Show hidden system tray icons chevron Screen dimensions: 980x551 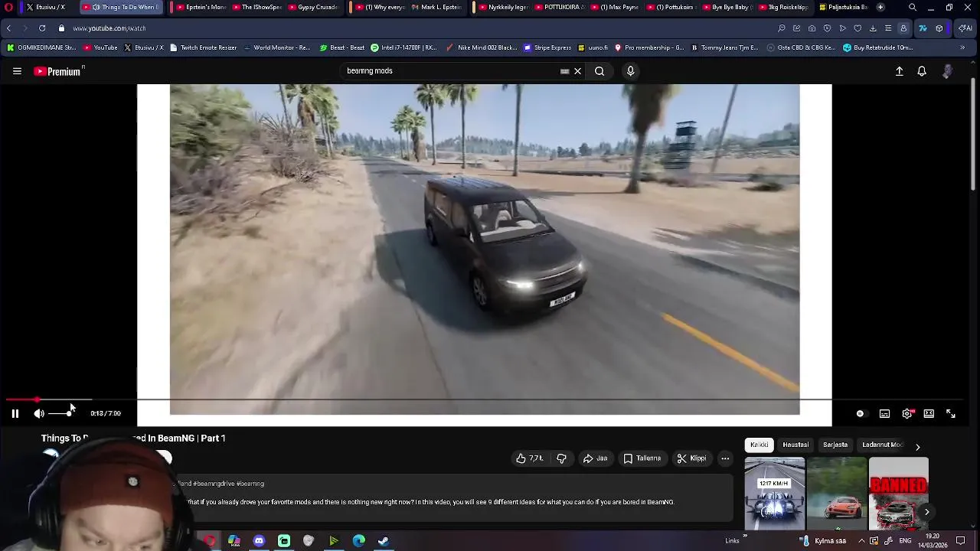[861, 541]
